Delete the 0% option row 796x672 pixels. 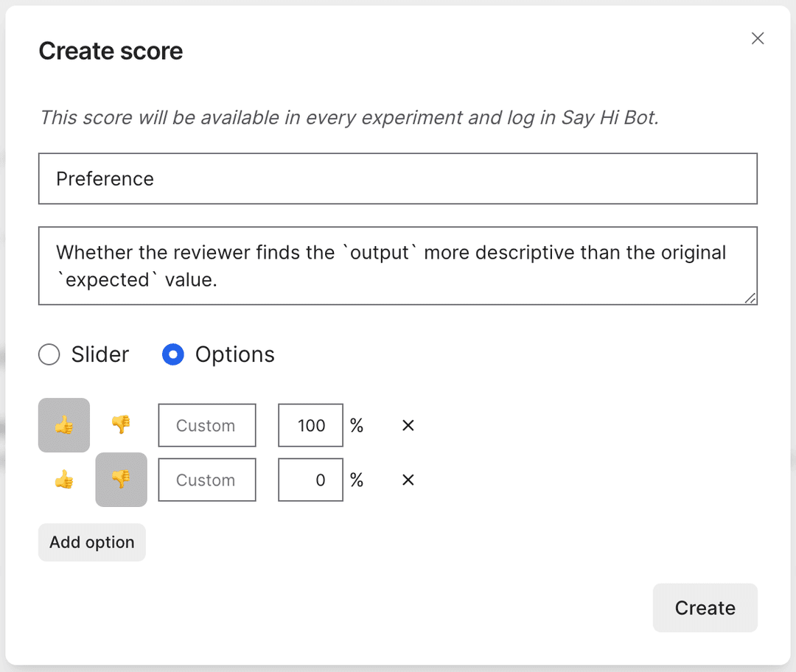(x=408, y=480)
